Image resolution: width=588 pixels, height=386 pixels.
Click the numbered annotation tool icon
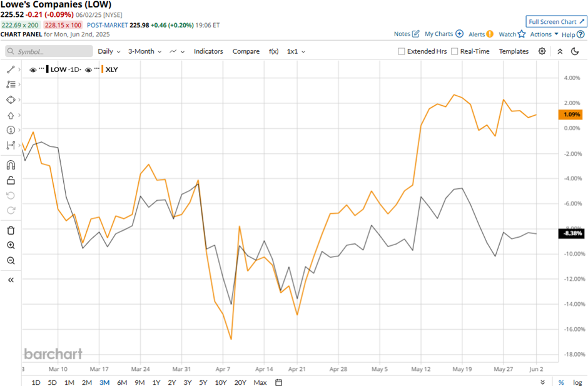coord(11,130)
